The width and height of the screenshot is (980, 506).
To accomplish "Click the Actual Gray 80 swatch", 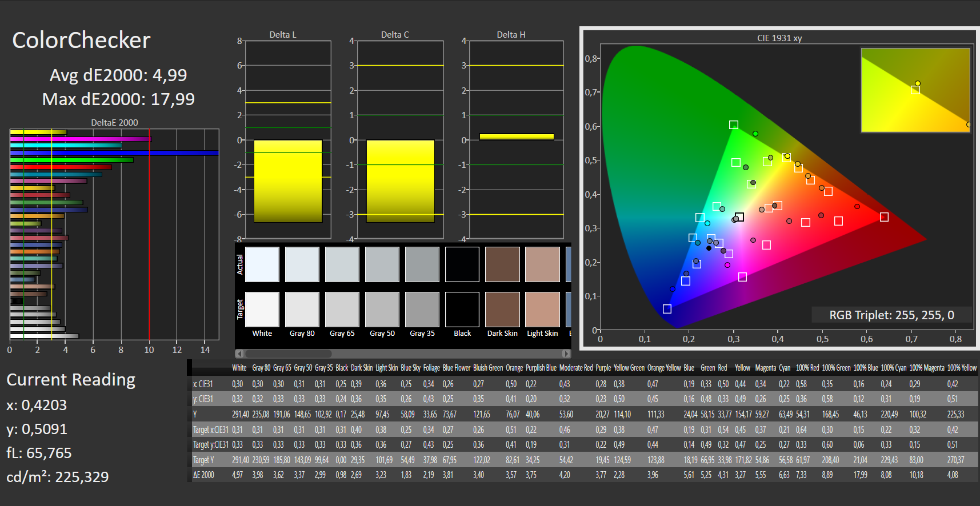I will coord(302,264).
